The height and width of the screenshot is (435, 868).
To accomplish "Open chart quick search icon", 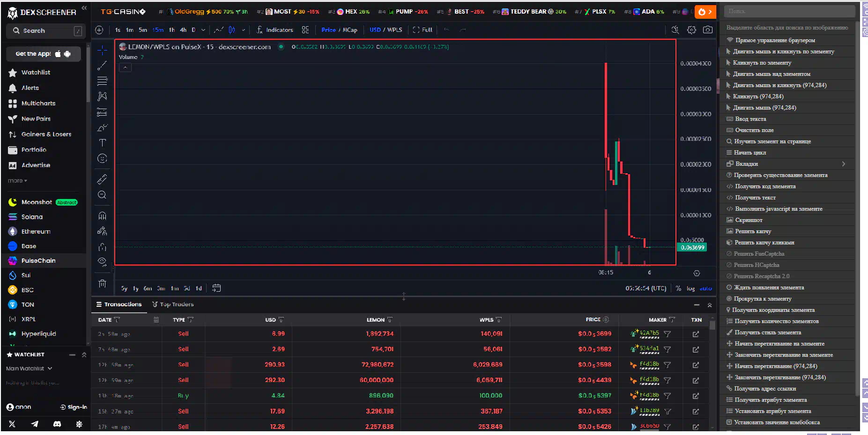I will [x=675, y=30].
